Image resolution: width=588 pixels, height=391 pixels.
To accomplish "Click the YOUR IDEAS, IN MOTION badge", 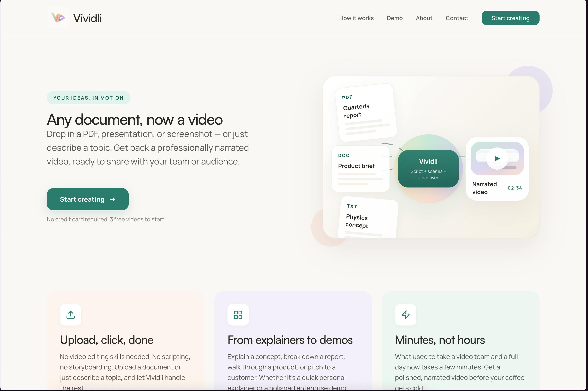I will click(88, 98).
